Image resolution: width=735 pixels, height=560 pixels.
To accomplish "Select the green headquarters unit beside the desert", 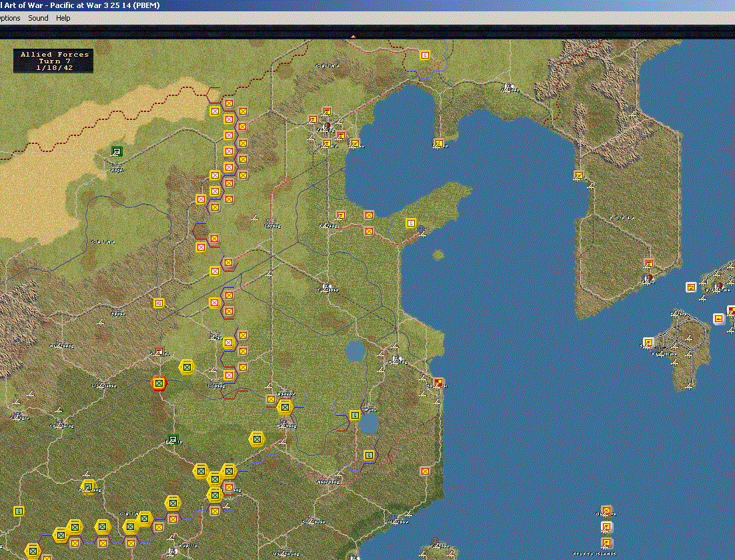I will click(x=117, y=151).
